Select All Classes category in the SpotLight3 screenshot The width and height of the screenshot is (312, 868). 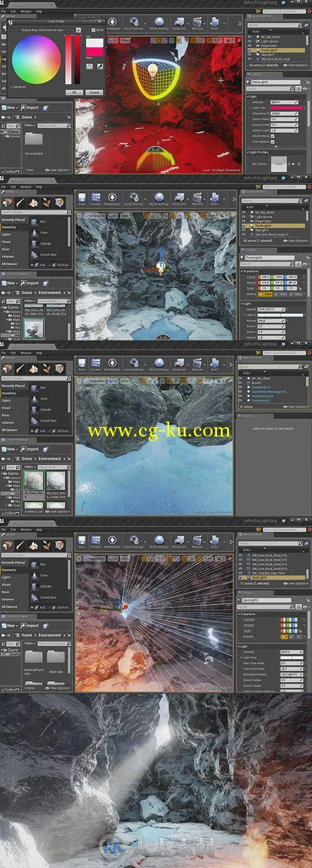tap(9, 606)
